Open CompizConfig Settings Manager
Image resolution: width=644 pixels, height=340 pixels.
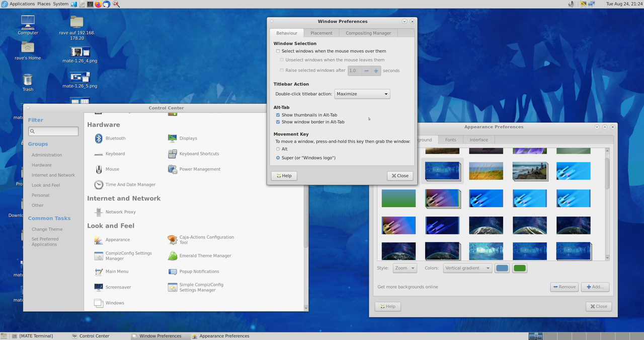pyautogui.click(x=99, y=256)
